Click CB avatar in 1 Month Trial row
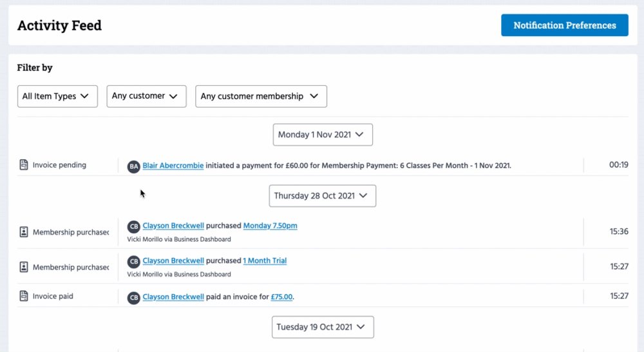Viewport: 644px width, 352px height. [x=134, y=262]
